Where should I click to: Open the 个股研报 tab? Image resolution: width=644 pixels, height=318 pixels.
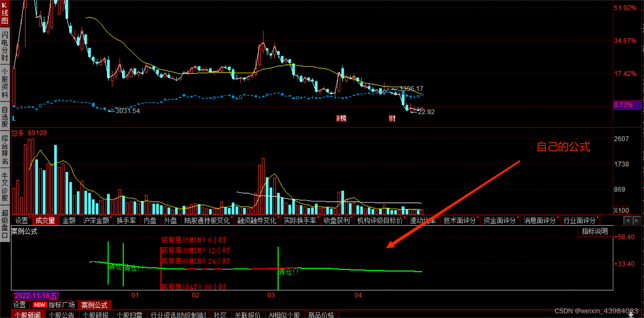pos(96,315)
